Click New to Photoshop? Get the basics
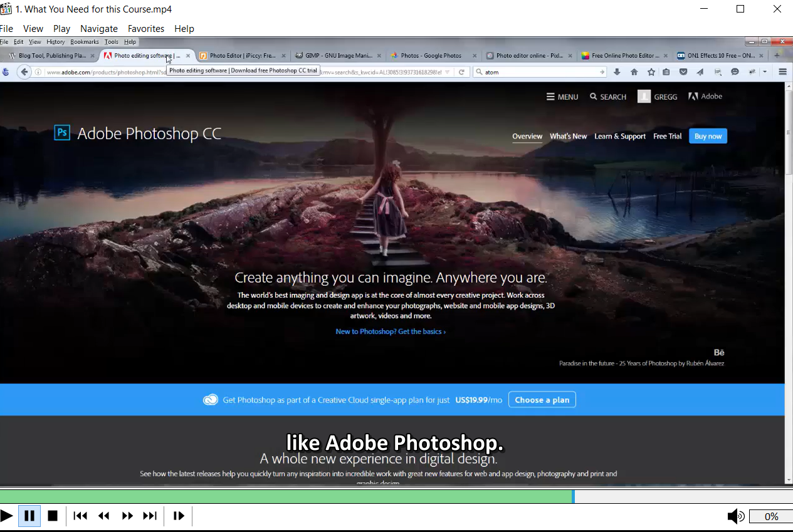The image size is (793, 532). (391, 331)
